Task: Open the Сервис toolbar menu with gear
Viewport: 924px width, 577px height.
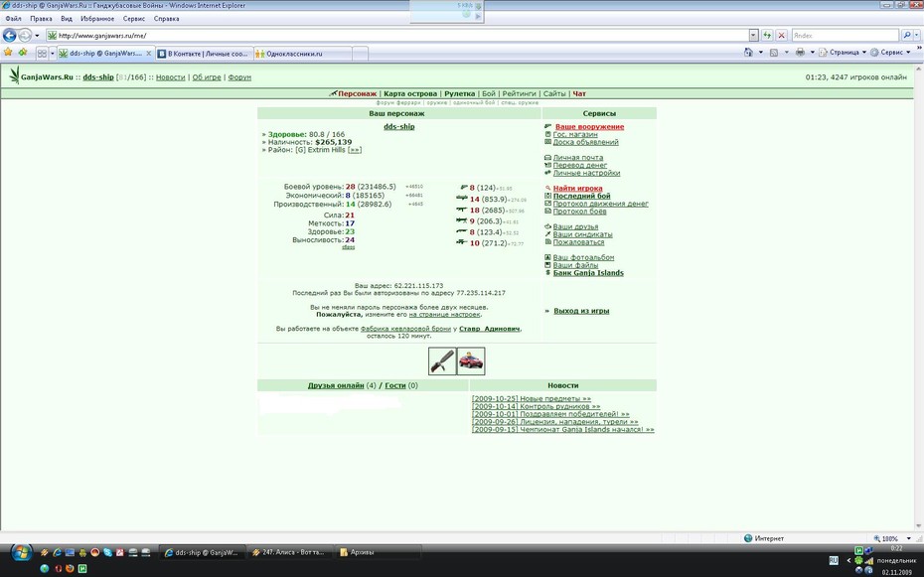Action: point(891,53)
